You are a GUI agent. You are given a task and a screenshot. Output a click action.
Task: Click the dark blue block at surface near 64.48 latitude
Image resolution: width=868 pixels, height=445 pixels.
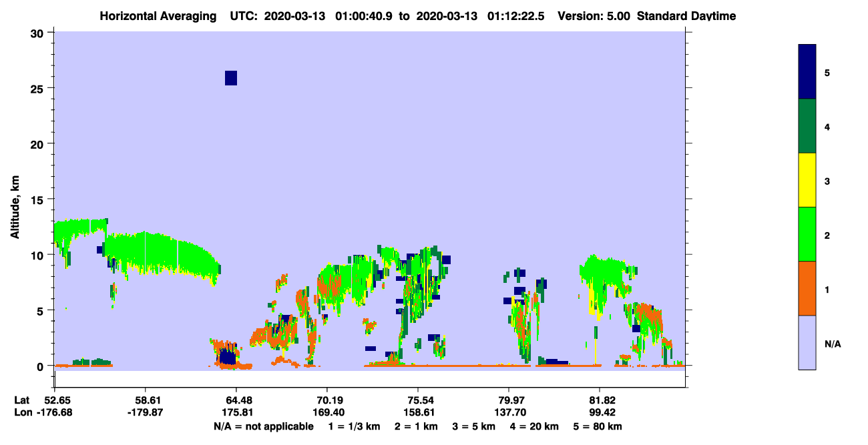click(x=228, y=358)
